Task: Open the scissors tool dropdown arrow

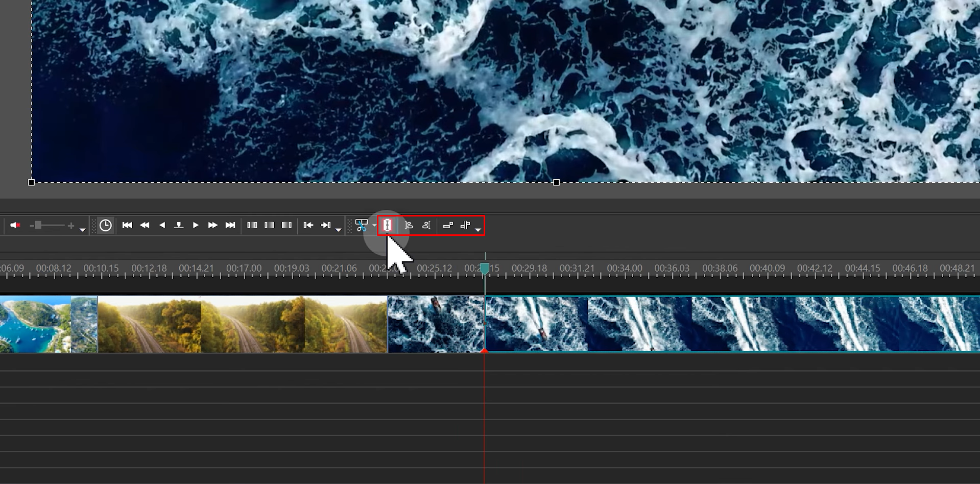Action: point(374,225)
